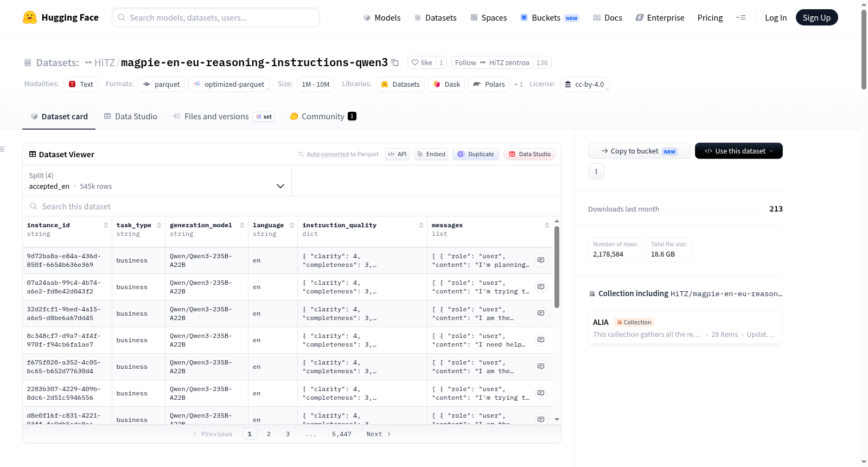Open message preview for row 07a24aab
Screen dimensions: 868x467
(x=541, y=287)
